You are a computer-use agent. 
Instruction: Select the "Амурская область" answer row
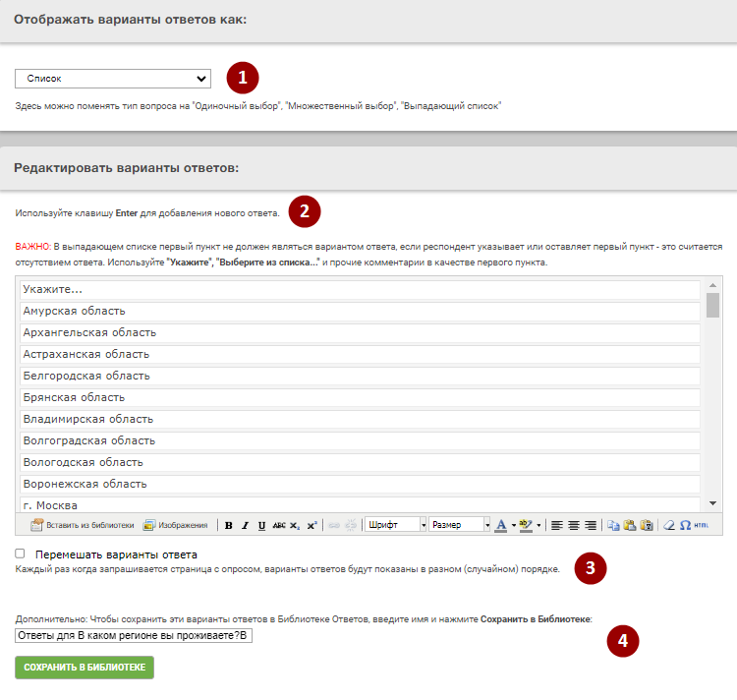tap(360, 312)
